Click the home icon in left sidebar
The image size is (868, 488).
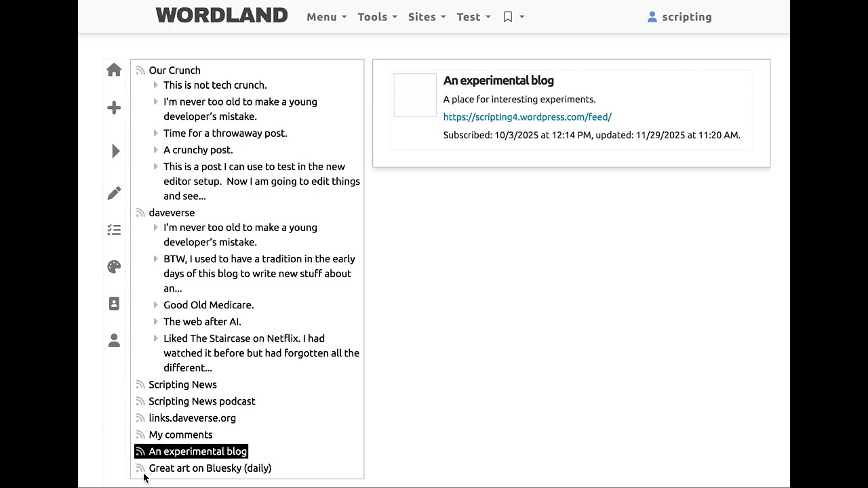114,70
